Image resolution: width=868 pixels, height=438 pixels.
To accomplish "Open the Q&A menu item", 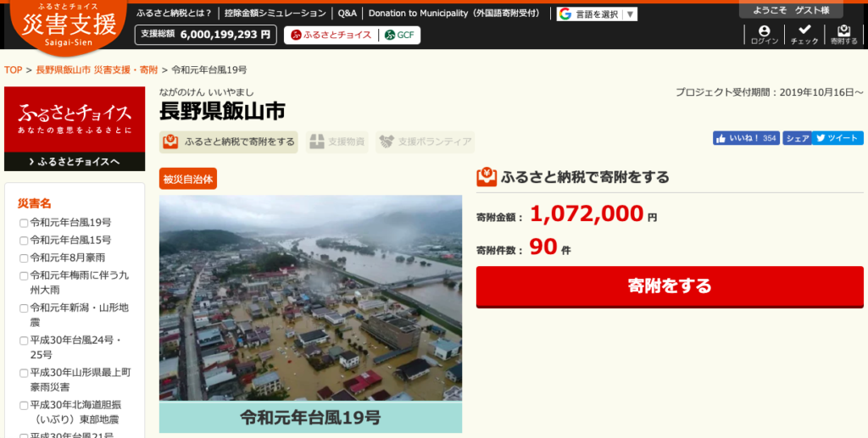I will 347,14.
